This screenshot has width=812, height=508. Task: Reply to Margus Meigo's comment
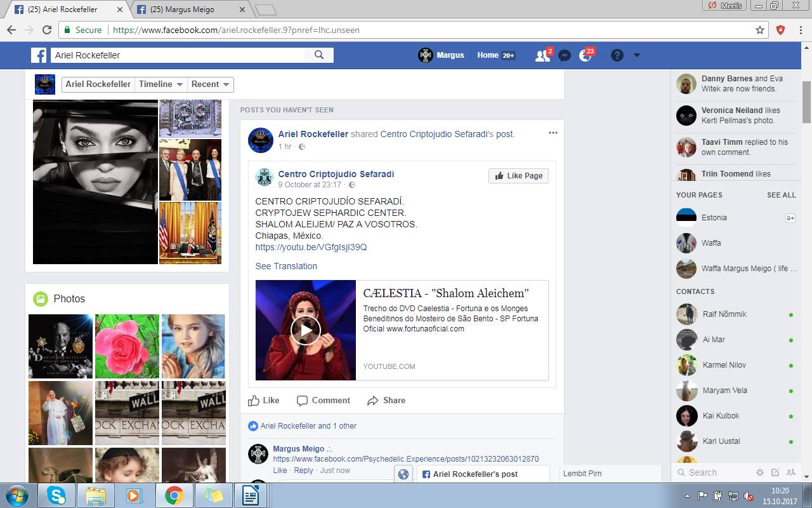pyautogui.click(x=303, y=471)
